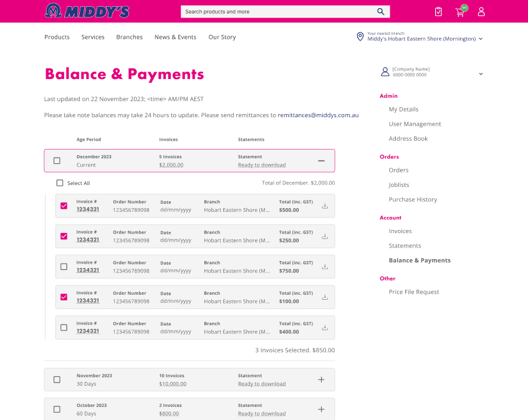The height and width of the screenshot is (420, 528).
Task: Click the Middy's logo
Action: [x=87, y=11]
